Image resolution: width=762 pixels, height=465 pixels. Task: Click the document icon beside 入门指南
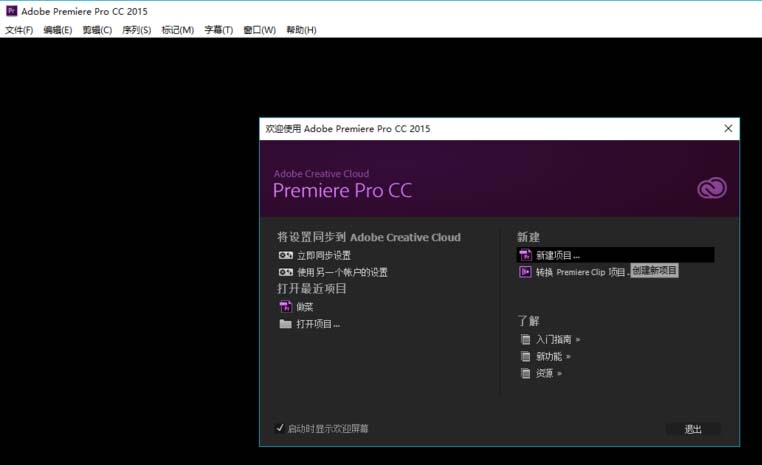[525, 339]
